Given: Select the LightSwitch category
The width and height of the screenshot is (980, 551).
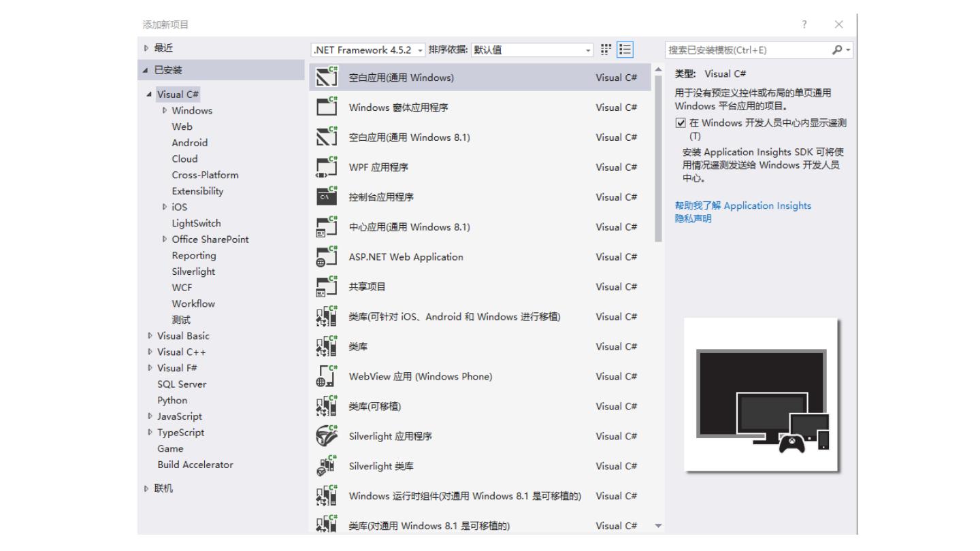Looking at the screenshot, I should pyautogui.click(x=197, y=223).
